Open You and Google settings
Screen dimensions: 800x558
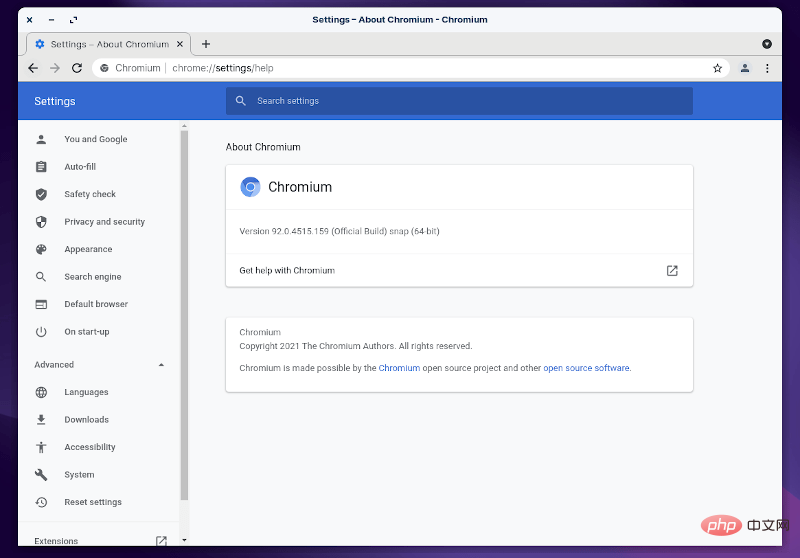point(96,139)
